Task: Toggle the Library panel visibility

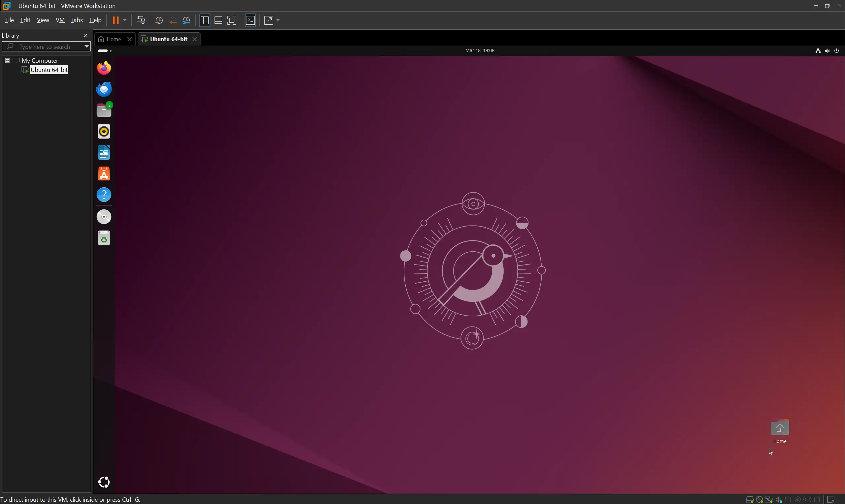Action: 204,20
